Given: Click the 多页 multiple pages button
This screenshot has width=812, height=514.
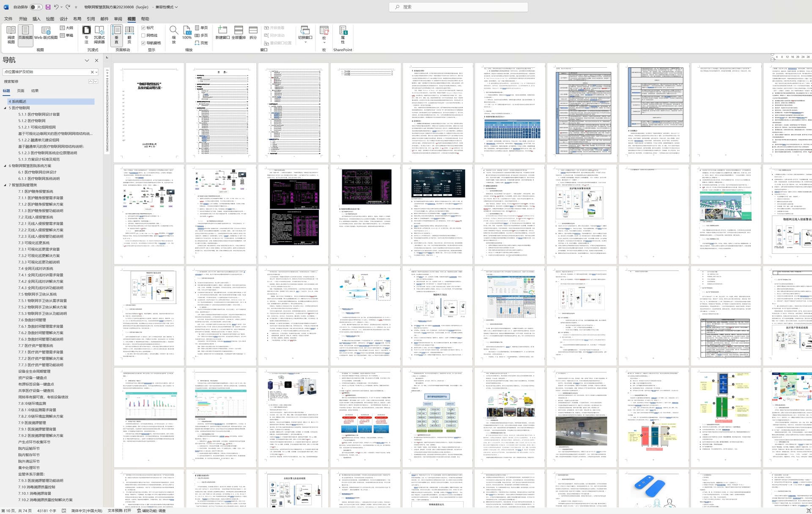Looking at the screenshot, I should pyautogui.click(x=201, y=36).
